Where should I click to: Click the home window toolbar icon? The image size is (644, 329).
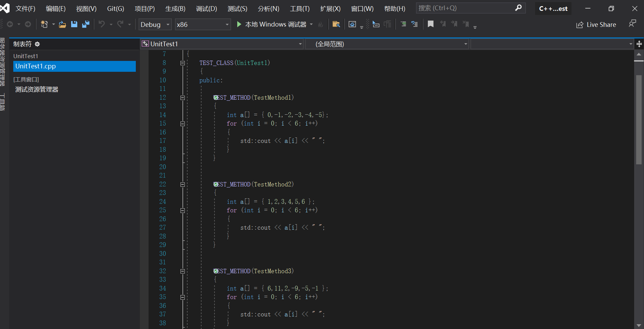(x=352, y=24)
